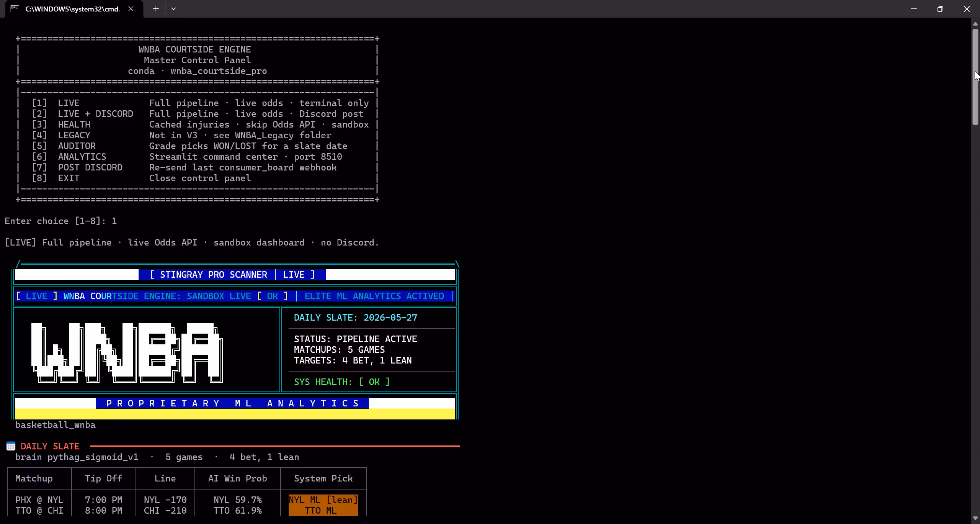Click NYL 59.7% win probability
Image resolution: width=980 pixels, height=524 pixels.
click(x=238, y=500)
